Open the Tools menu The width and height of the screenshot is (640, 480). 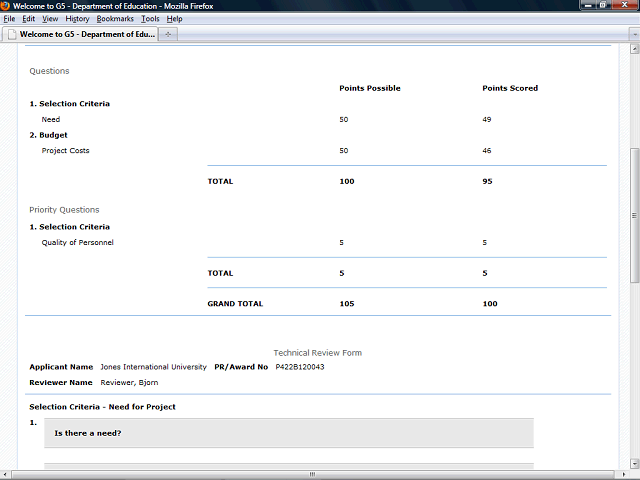[150, 19]
